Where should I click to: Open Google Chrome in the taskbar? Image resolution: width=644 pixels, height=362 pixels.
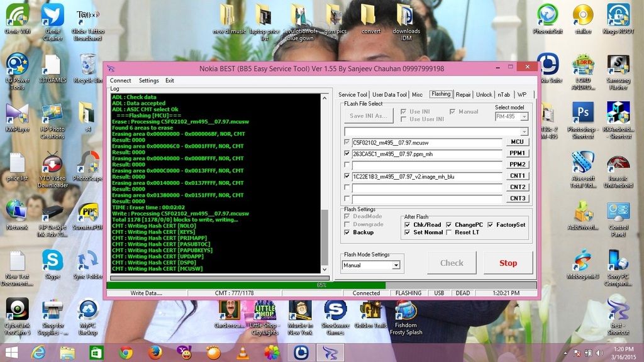click(126, 353)
